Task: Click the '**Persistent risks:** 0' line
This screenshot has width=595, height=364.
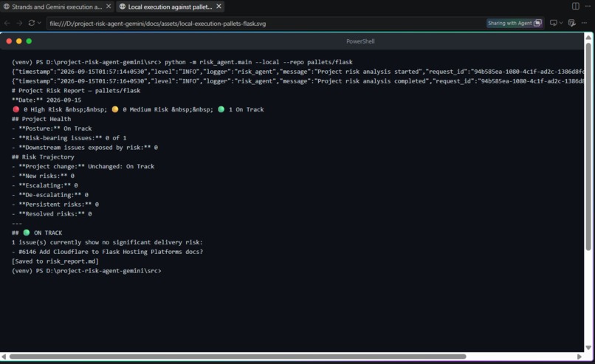Action: [x=55, y=205]
